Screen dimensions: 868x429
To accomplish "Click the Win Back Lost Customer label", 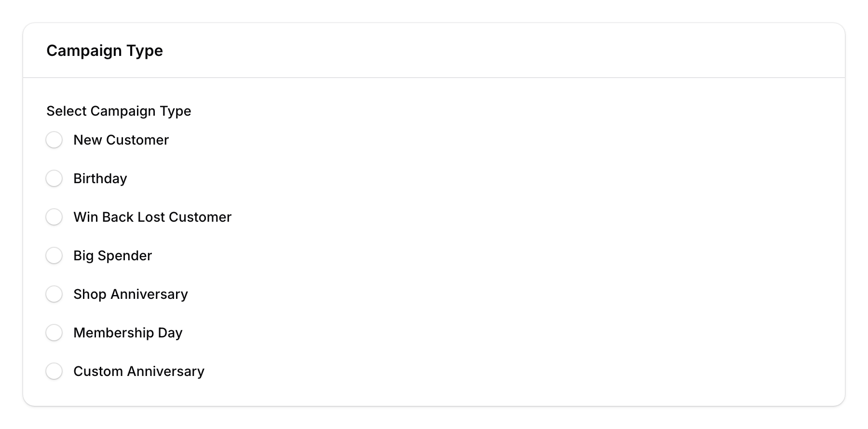I will click(x=152, y=217).
